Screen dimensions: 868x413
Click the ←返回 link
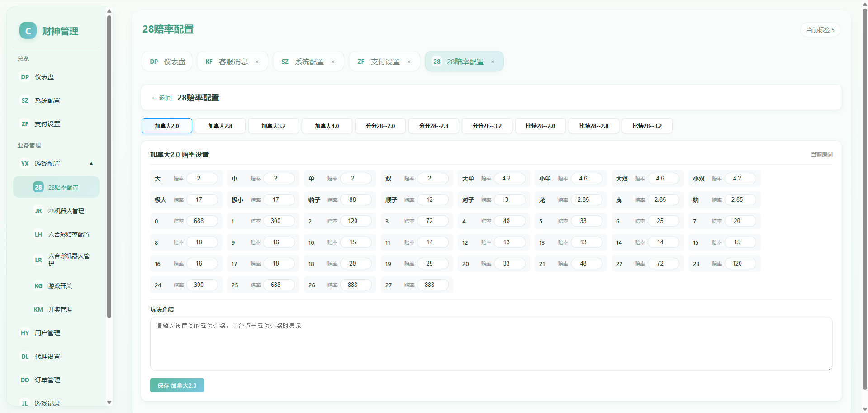tap(161, 98)
